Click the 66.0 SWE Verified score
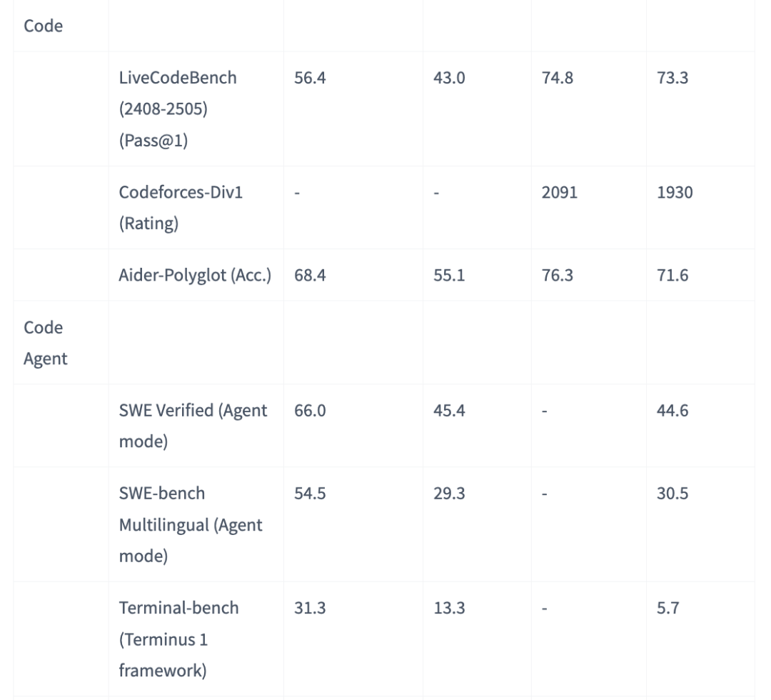Viewport: 771px width, 700px height. (310, 410)
